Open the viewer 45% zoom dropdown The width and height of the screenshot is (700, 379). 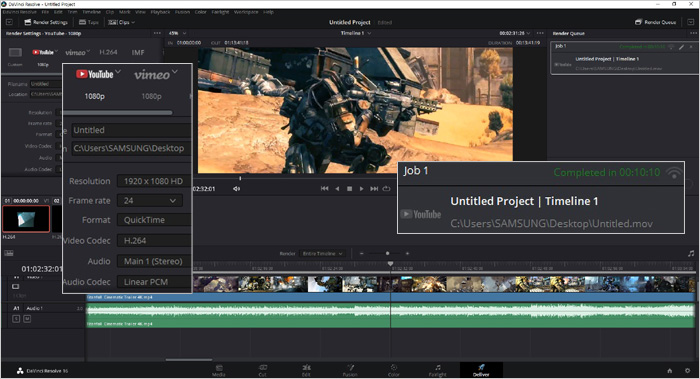[x=178, y=33]
